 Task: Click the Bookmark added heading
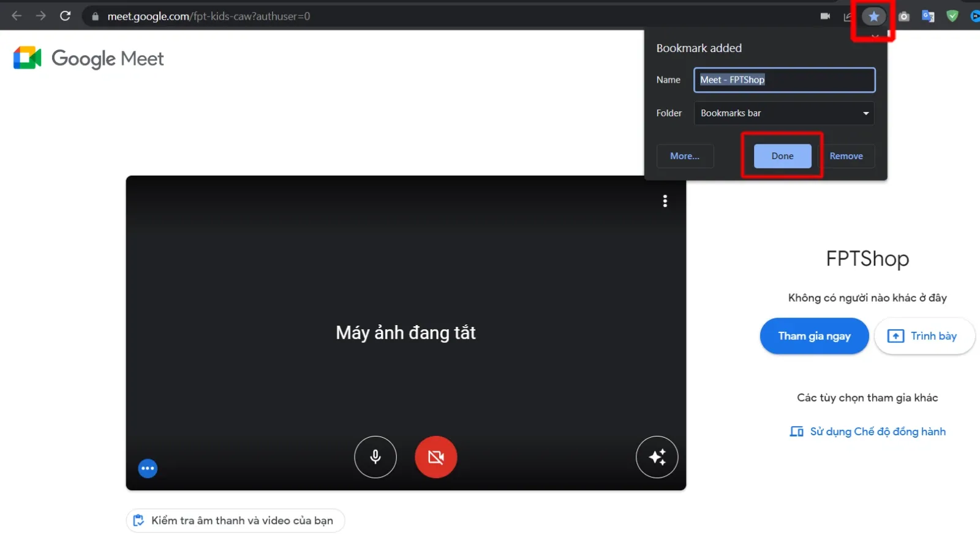point(699,48)
